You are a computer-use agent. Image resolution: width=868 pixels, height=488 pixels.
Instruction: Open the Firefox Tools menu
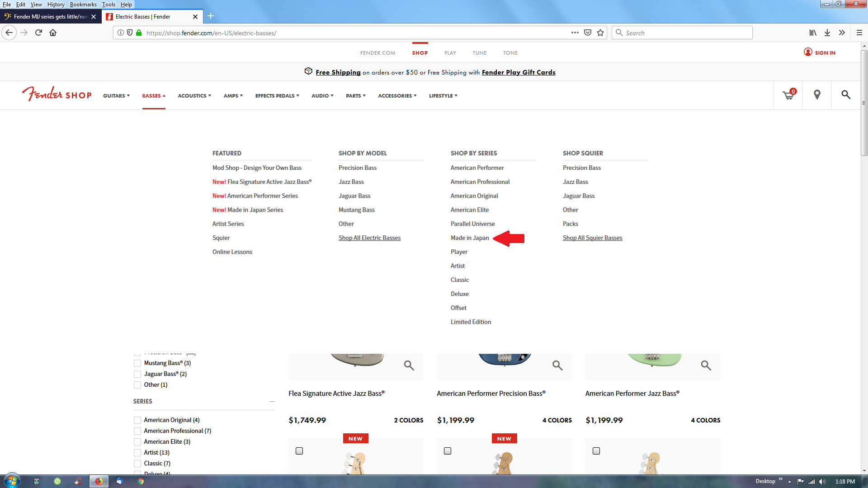tap(108, 5)
